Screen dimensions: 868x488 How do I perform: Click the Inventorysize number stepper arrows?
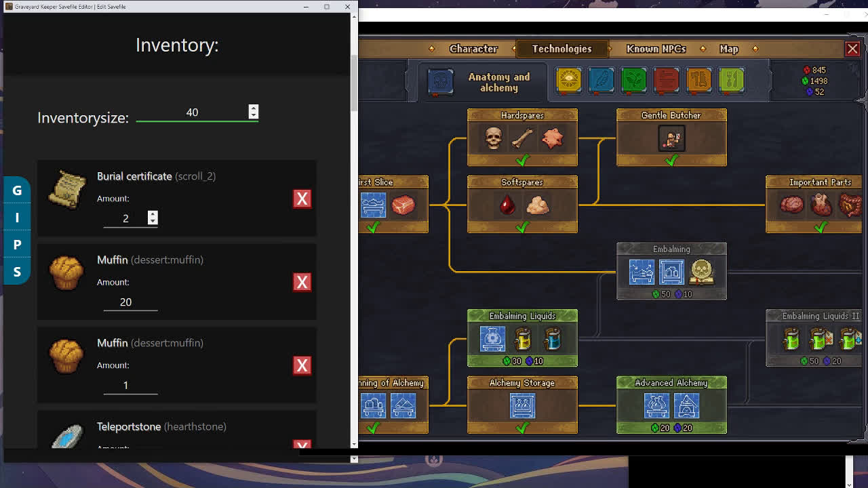[x=254, y=112]
